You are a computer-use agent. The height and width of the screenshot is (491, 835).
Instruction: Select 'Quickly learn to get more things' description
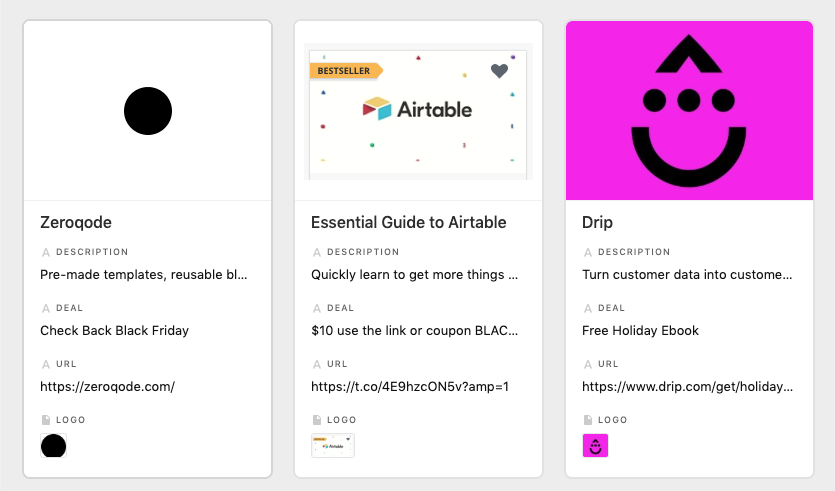tap(415, 275)
